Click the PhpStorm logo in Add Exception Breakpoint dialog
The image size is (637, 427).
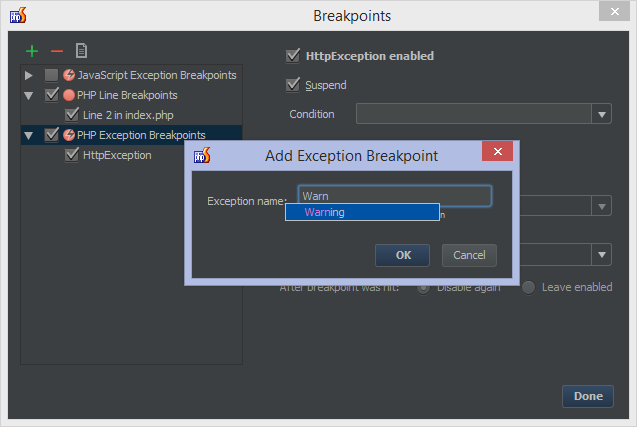tap(202, 156)
